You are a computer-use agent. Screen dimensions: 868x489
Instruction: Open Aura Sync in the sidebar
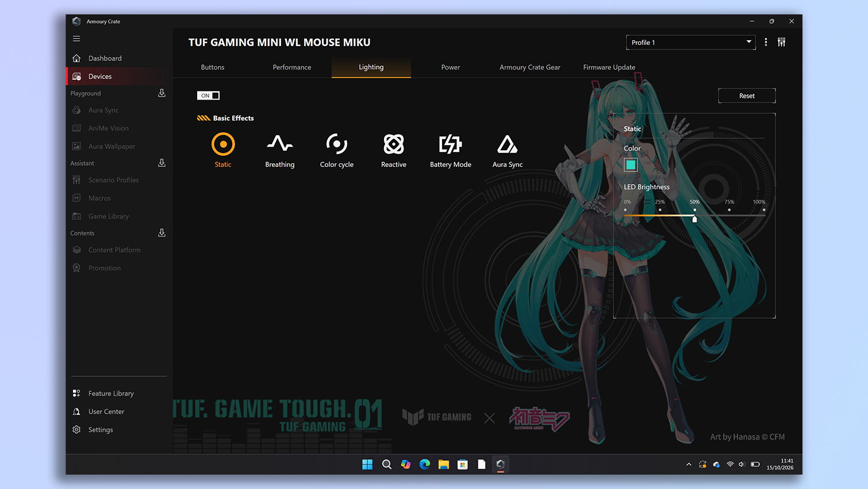coord(119,110)
